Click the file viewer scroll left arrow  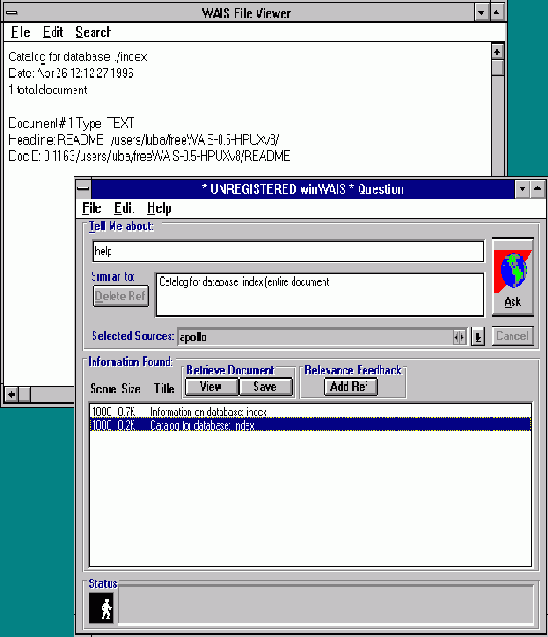pos(11,394)
